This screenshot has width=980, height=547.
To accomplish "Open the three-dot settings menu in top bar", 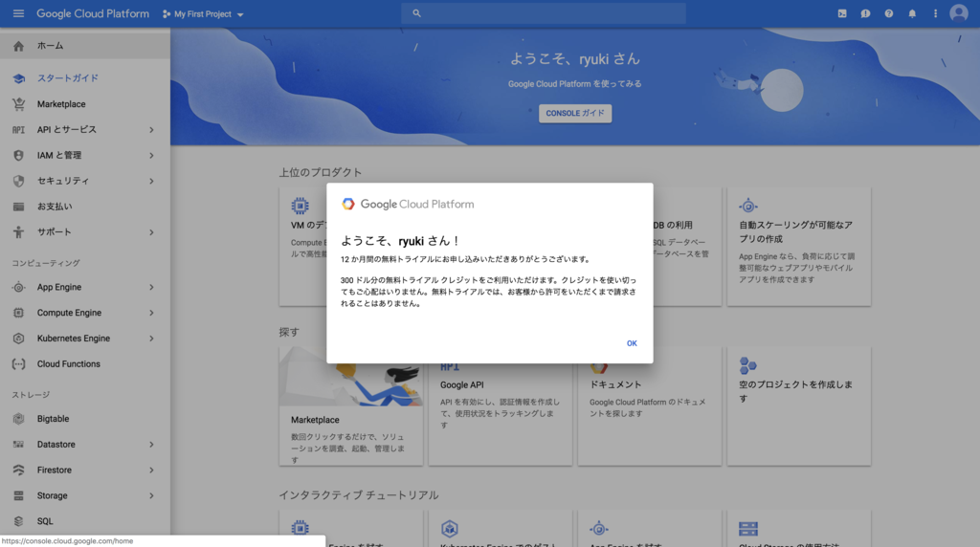I will pos(935,13).
